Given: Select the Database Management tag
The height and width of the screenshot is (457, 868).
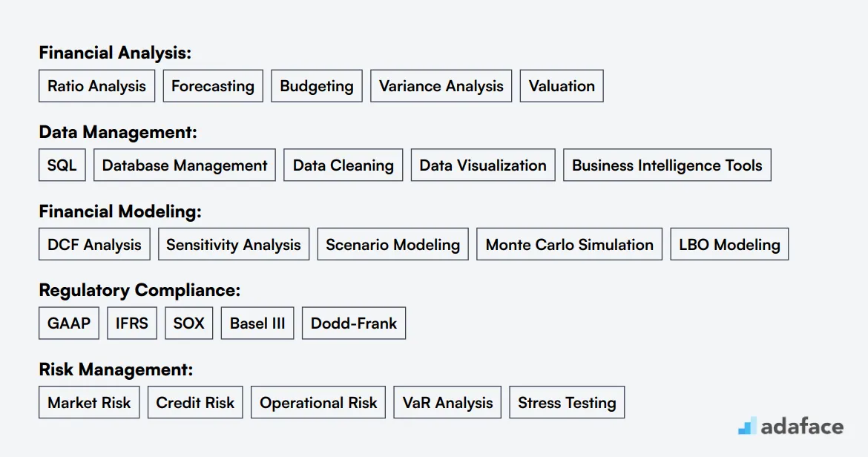Looking at the screenshot, I should [184, 165].
